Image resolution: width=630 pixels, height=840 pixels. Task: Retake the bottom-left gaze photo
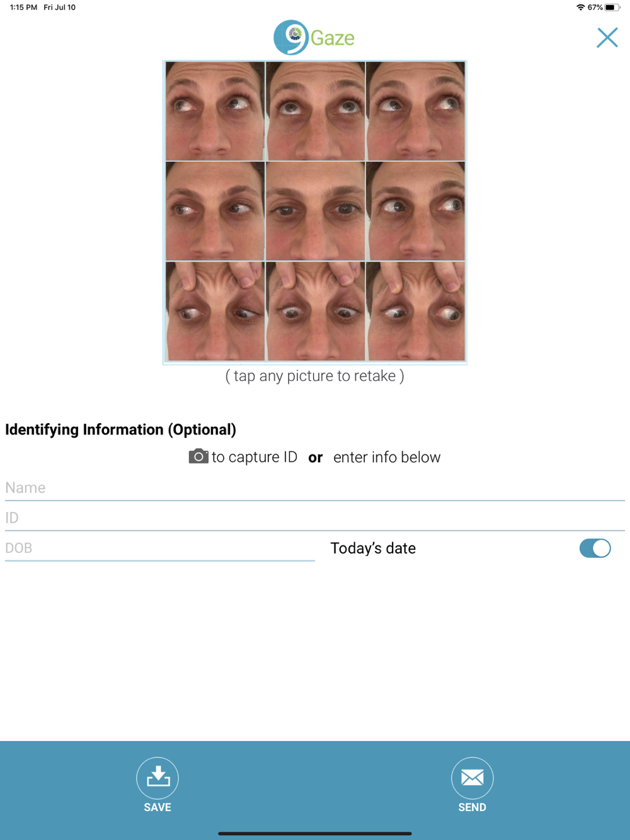215,311
